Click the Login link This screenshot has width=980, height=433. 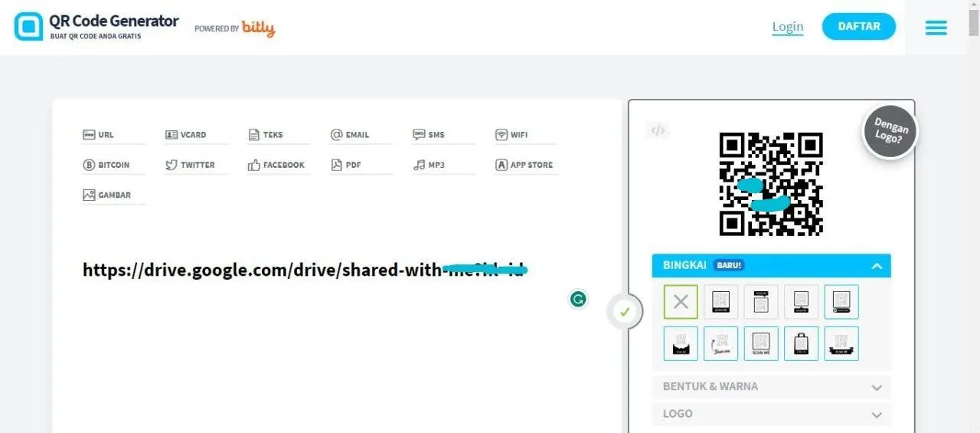point(787,27)
